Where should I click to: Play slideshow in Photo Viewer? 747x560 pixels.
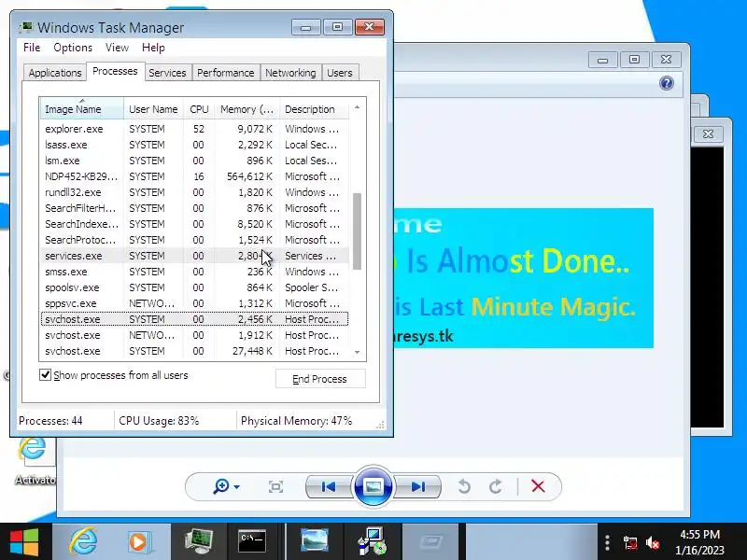tap(373, 486)
